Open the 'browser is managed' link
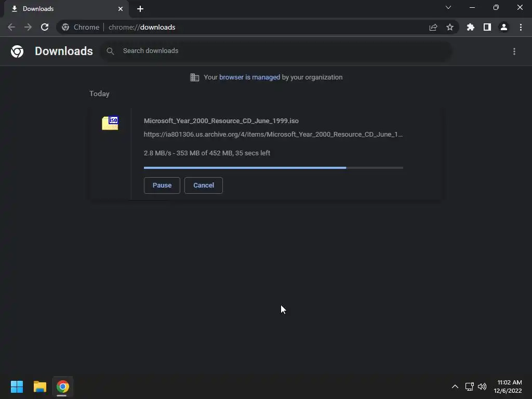 click(x=249, y=77)
